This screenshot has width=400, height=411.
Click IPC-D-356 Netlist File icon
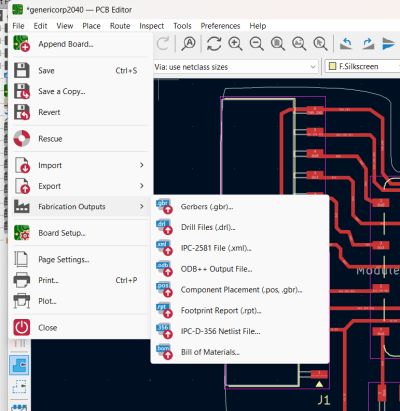click(x=164, y=331)
